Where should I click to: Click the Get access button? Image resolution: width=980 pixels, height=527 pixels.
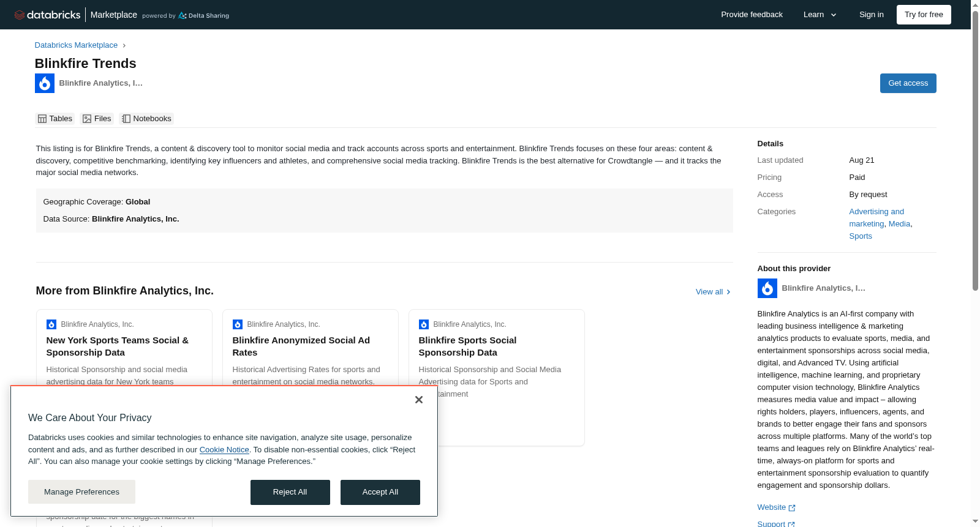[908, 83]
